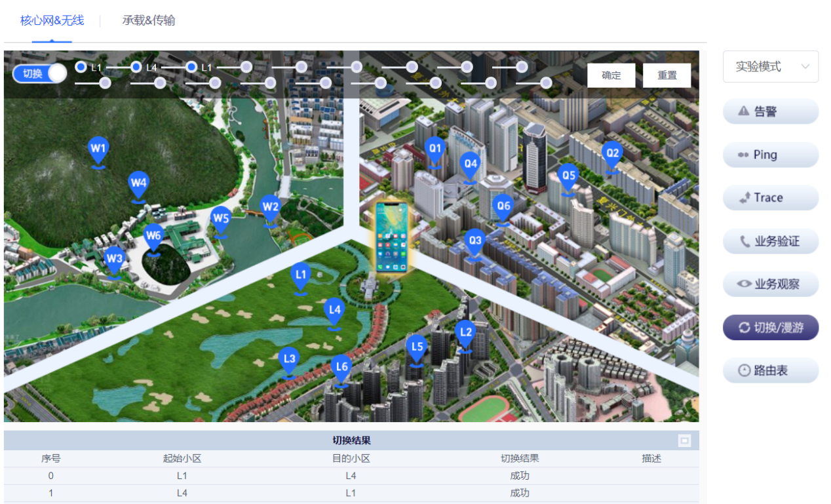Image resolution: width=831 pixels, height=504 pixels.
Task: Switch to the 承载&传输 tab
Action: point(149,20)
